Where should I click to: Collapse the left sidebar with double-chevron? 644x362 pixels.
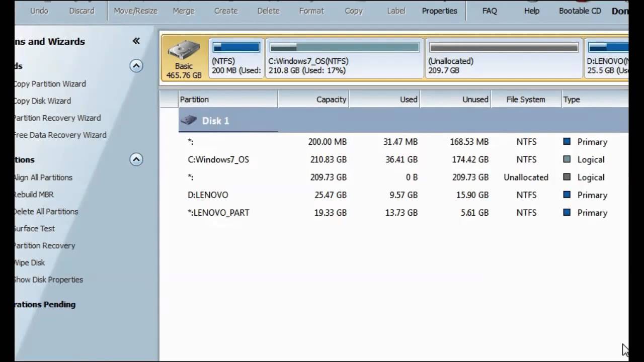136,41
